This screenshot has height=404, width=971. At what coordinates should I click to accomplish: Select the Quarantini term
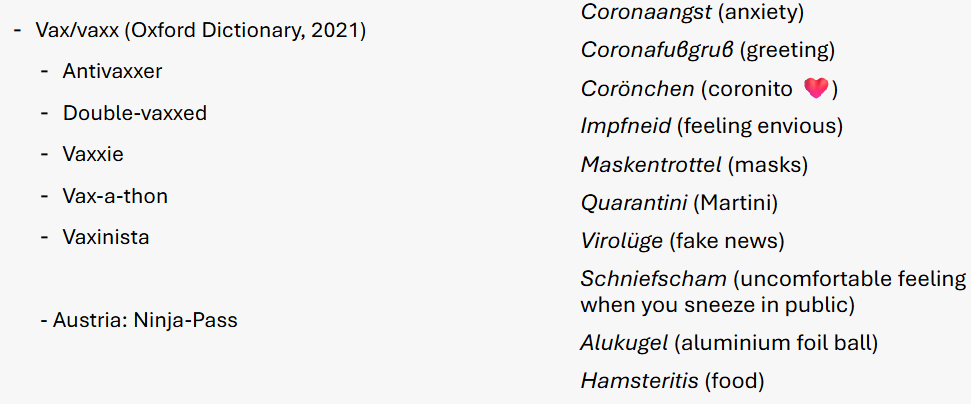pos(635,203)
